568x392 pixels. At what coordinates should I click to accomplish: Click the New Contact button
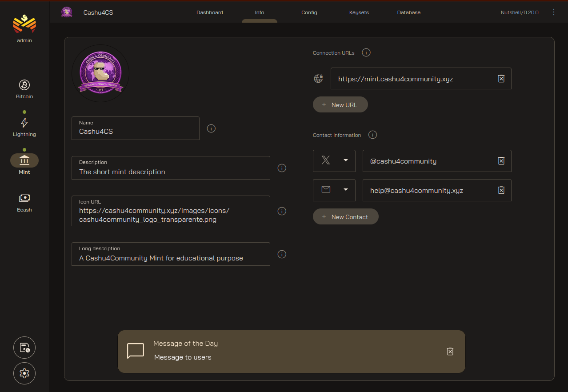tap(346, 217)
